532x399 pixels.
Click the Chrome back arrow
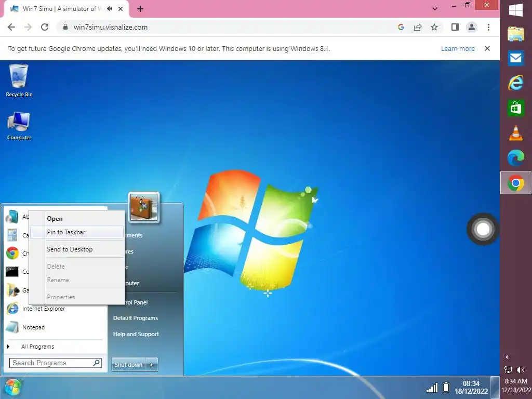point(11,27)
